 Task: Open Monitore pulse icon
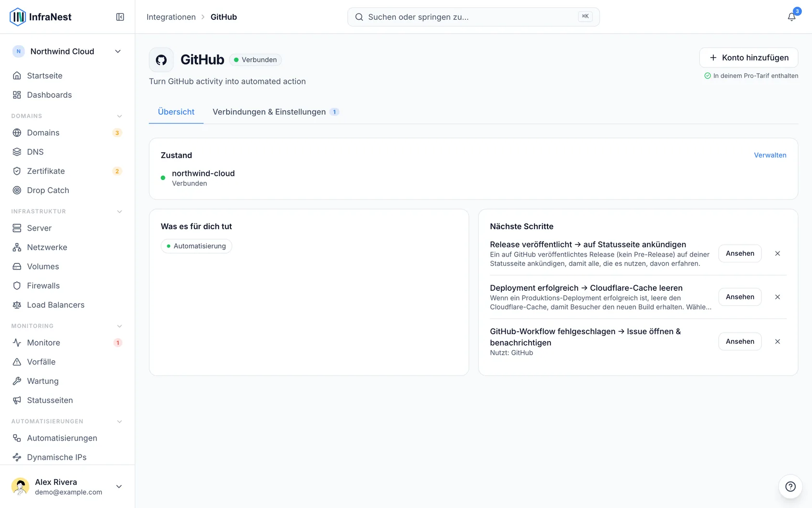pyautogui.click(x=17, y=342)
